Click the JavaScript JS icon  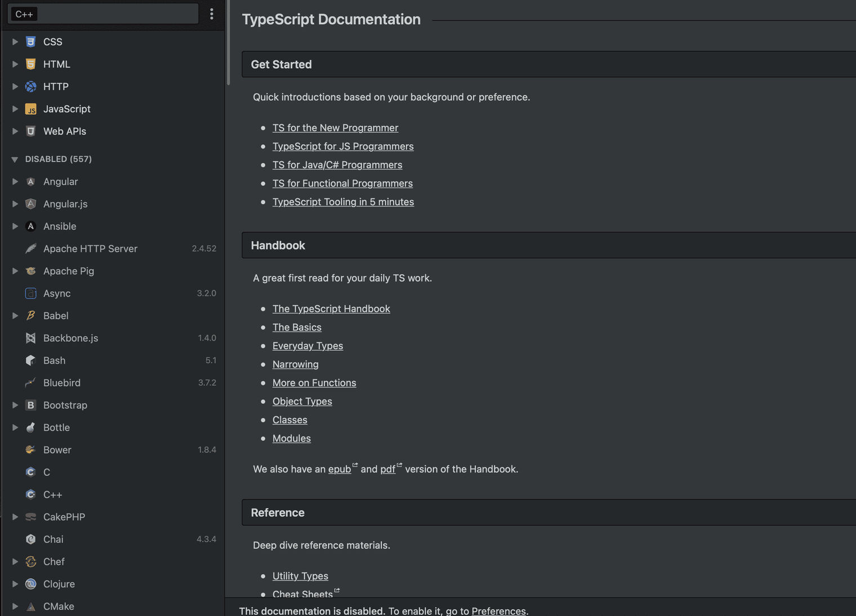[x=31, y=109]
